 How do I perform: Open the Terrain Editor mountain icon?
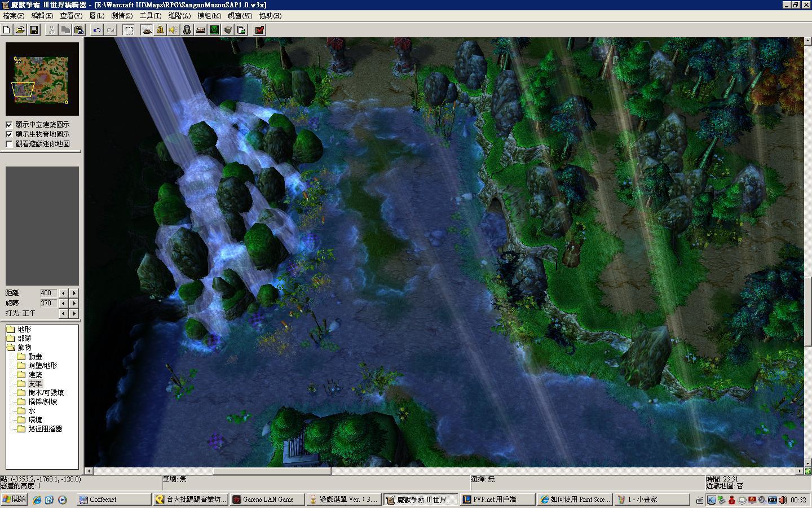click(147, 30)
